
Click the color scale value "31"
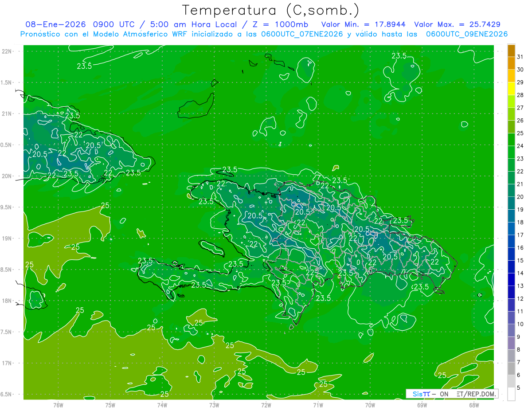(x=520, y=57)
